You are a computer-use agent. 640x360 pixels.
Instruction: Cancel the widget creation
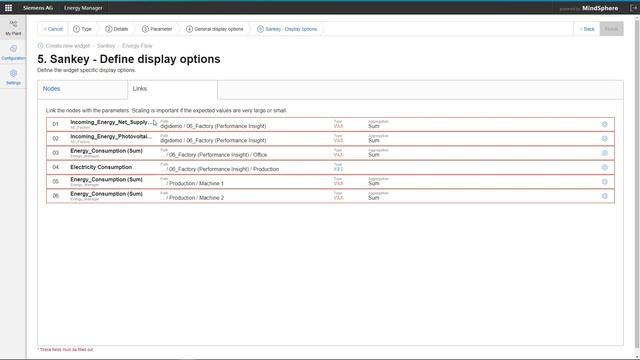click(x=53, y=29)
